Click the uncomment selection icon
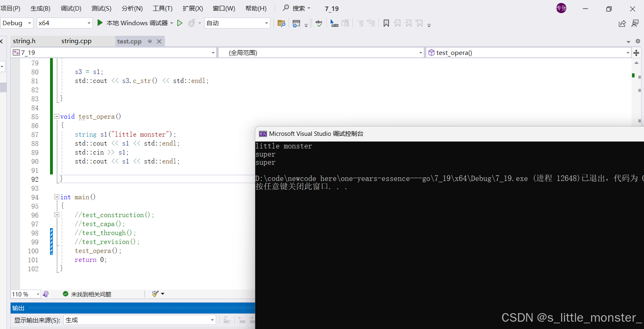 click(x=371, y=23)
